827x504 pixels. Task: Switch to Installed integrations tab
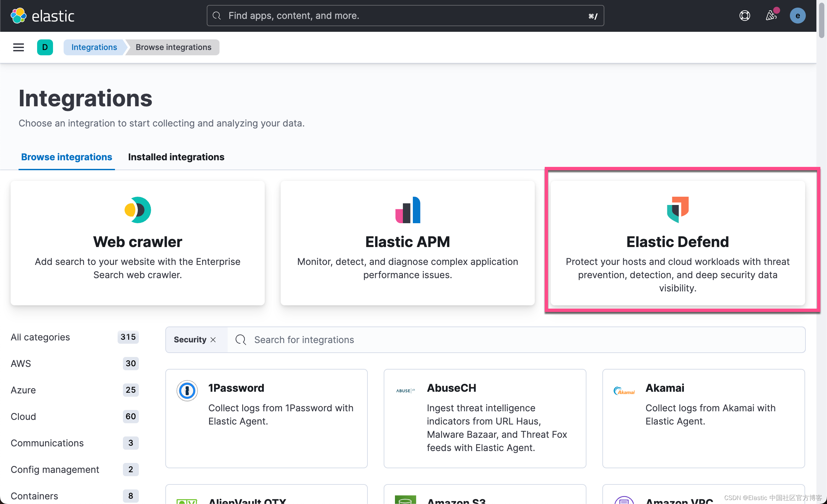[x=176, y=157]
